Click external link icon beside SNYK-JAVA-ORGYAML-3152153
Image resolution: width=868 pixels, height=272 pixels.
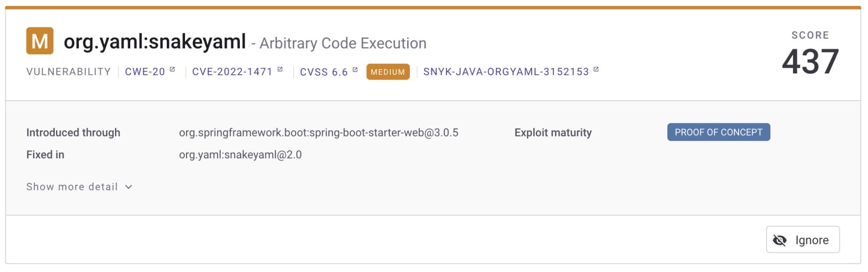596,70
